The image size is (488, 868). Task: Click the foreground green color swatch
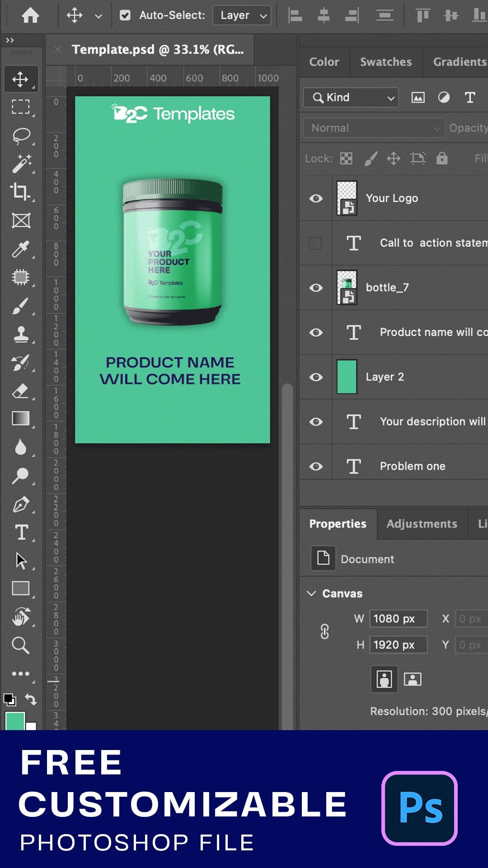[x=15, y=721]
